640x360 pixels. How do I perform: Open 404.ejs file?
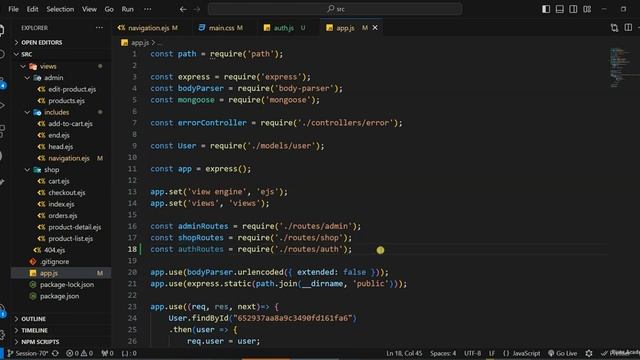click(60, 250)
